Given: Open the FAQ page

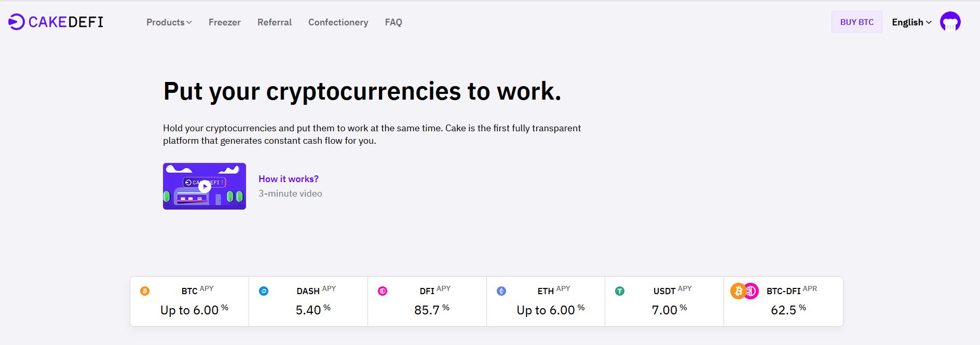Looking at the screenshot, I should pyautogui.click(x=393, y=22).
